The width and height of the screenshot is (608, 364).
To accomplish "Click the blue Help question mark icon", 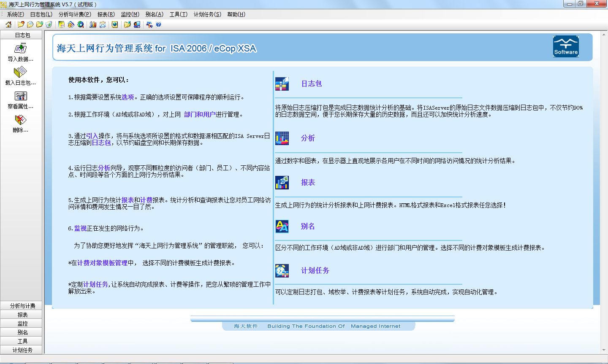I will tap(158, 24).
